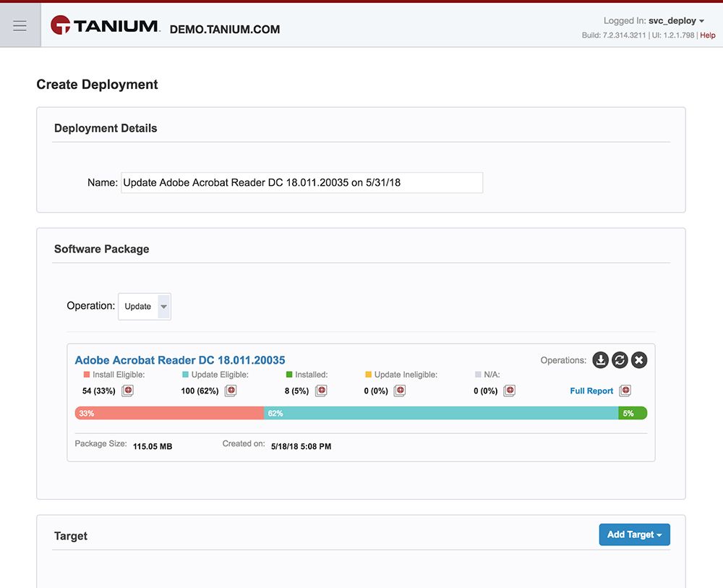
Task: Click the deployment Name input field
Action: (302, 183)
